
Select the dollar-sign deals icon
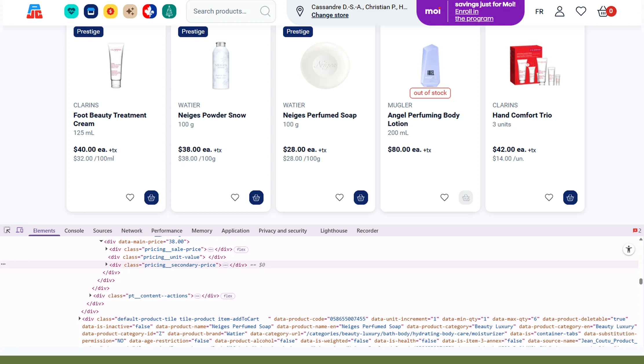(x=110, y=11)
